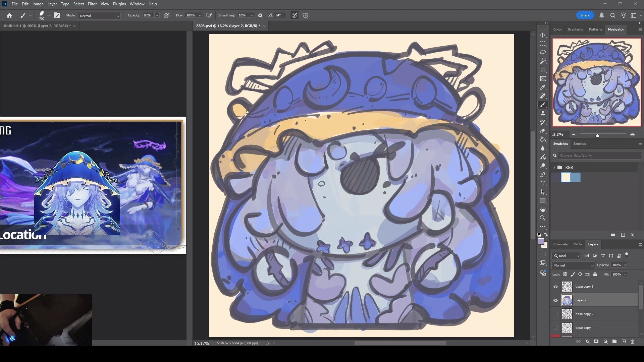Open the Filter menu
Viewport: 644px width, 362px height.
coord(92,4)
